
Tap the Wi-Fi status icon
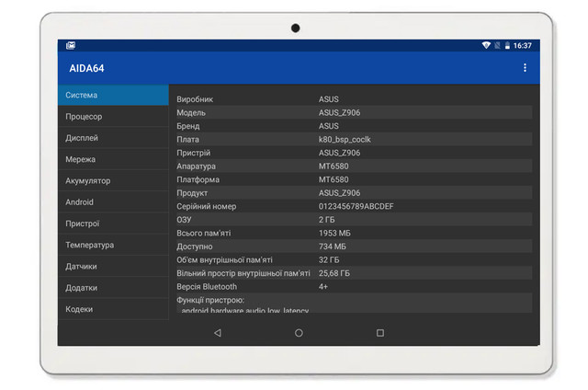[485, 45]
